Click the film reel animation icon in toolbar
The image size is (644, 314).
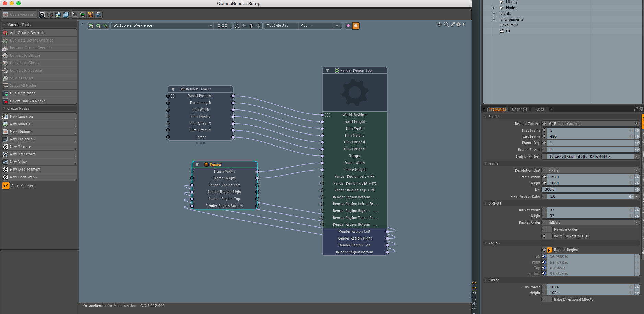(99, 14)
